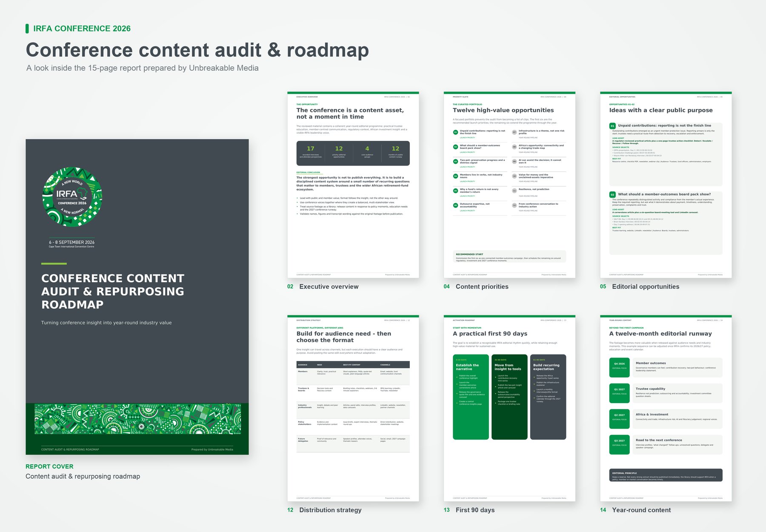
Task: Select the 'Build recurring expectation' dark card
Action: tap(548, 397)
